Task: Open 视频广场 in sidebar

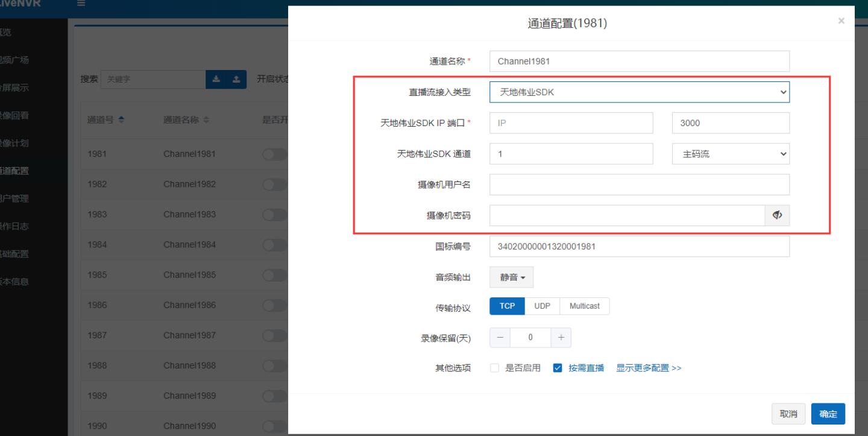Action: coord(13,60)
